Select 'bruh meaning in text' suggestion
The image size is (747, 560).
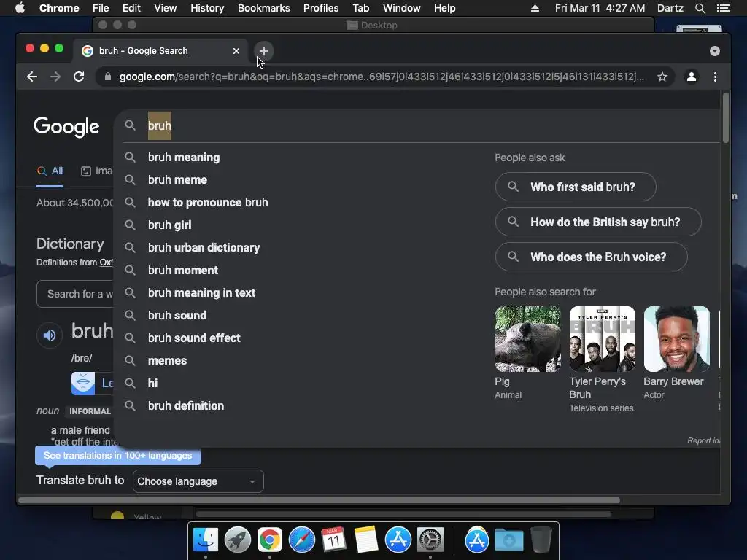(x=201, y=293)
